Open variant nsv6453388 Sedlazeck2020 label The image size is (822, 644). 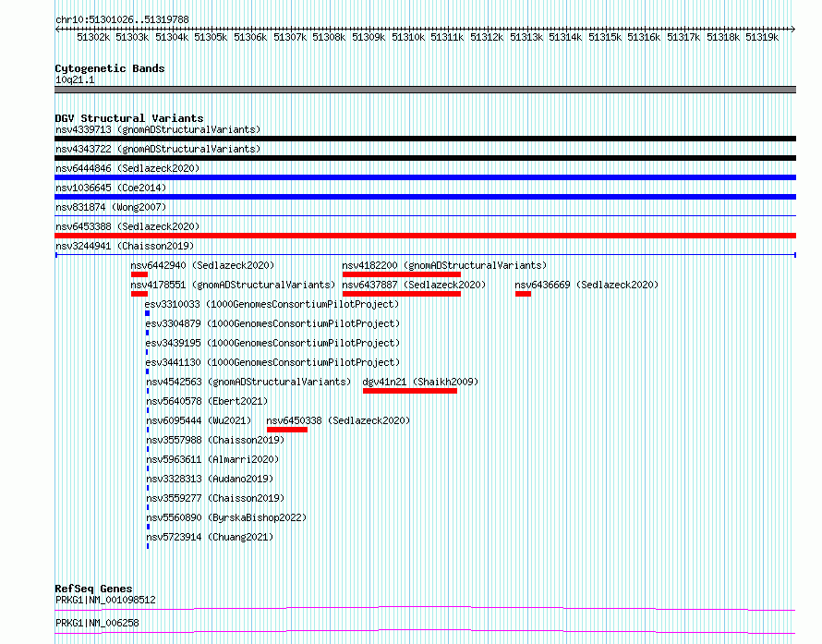pyautogui.click(x=127, y=226)
